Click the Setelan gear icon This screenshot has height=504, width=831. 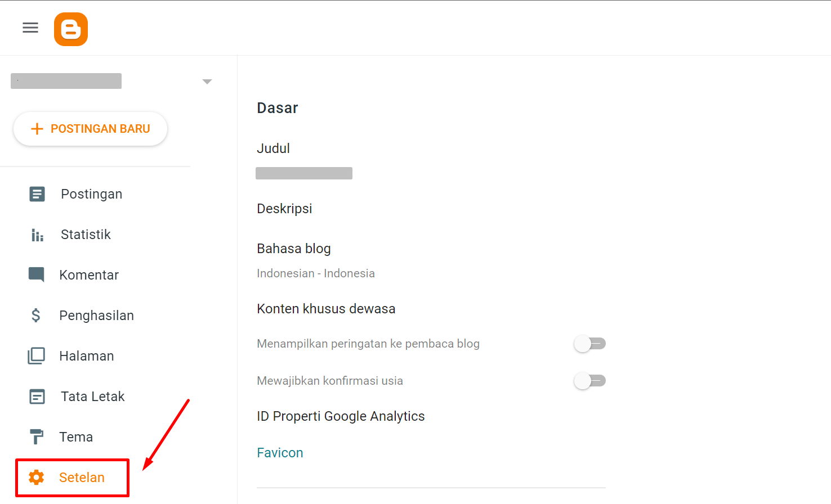click(36, 478)
